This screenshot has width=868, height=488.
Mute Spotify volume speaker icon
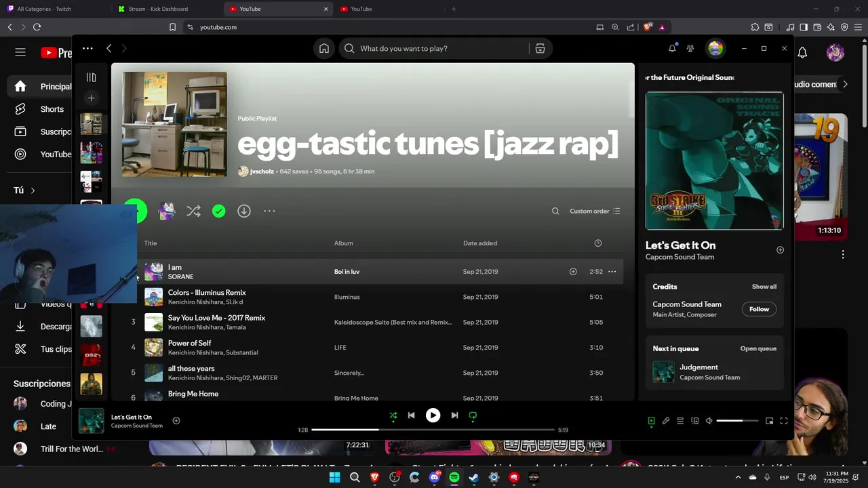coord(709,421)
